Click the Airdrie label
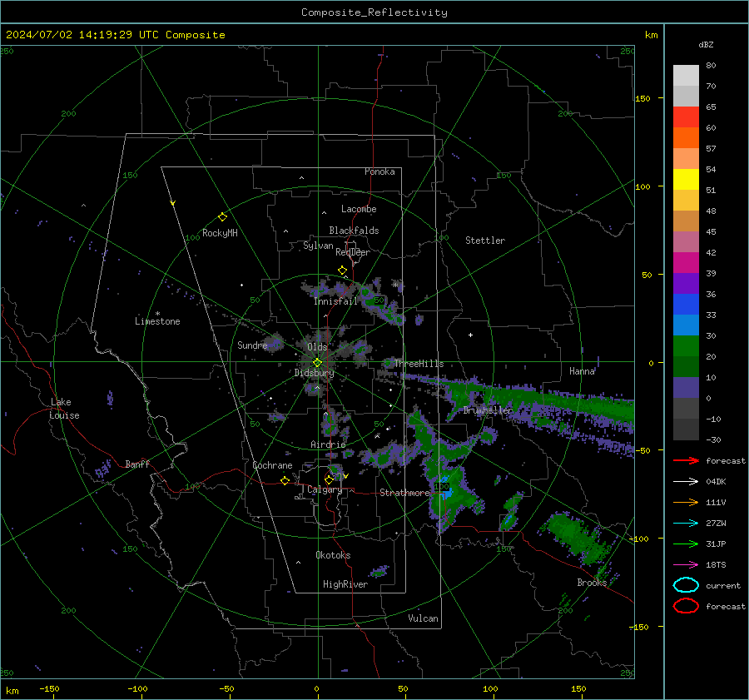Viewport: 749px width, 700px height. (328, 444)
